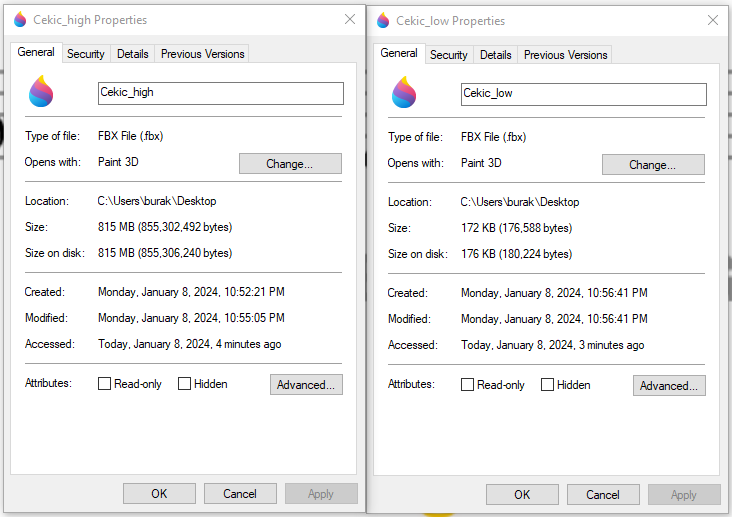Cancel the Cekic_low Properties dialog
This screenshot has height=517, width=732.
603,495
